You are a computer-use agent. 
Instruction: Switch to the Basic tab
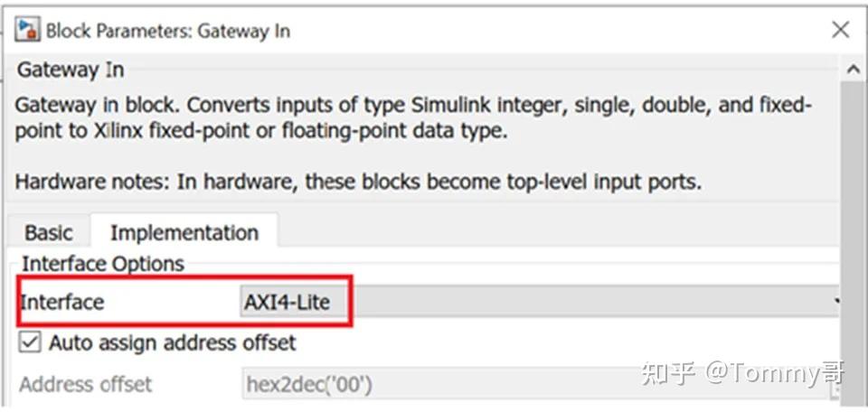48,232
